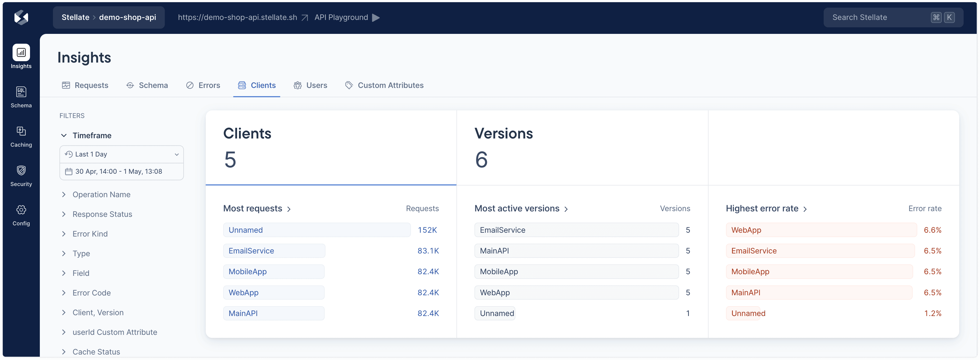Collapse the Timeframe filter section

click(x=64, y=136)
